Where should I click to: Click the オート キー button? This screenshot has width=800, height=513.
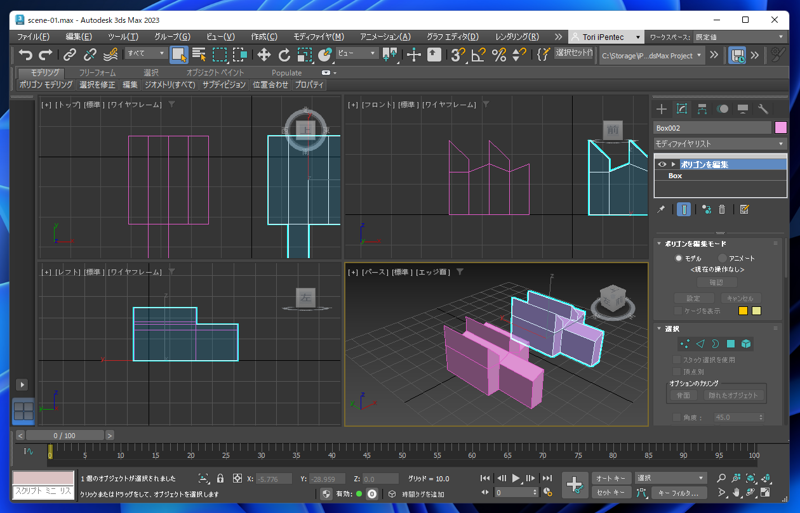(x=611, y=478)
